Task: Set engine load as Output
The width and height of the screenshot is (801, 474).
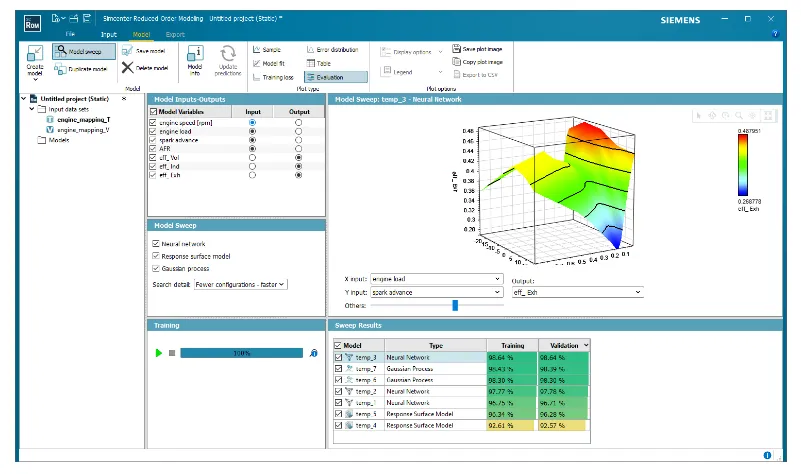Action: pos(298,131)
